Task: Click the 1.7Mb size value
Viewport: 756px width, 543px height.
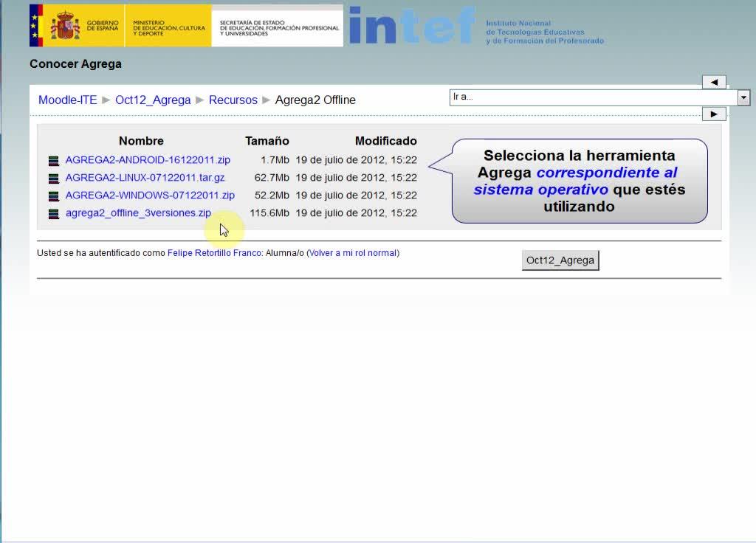Action: click(x=275, y=160)
